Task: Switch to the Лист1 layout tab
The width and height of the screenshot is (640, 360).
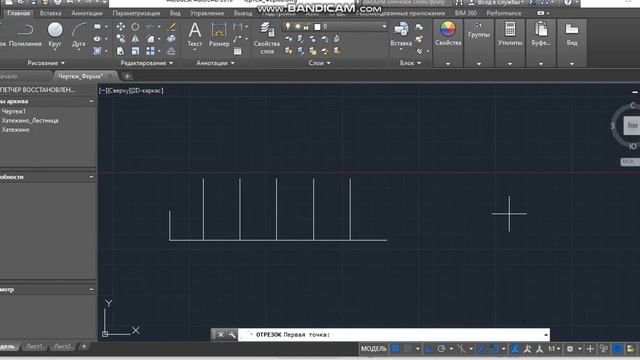Action: coord(34,347)
